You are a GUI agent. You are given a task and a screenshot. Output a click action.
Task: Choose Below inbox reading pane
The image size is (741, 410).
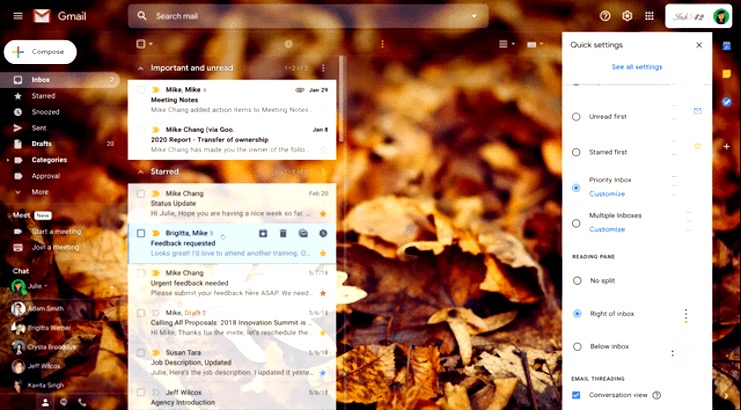[577, 347]
